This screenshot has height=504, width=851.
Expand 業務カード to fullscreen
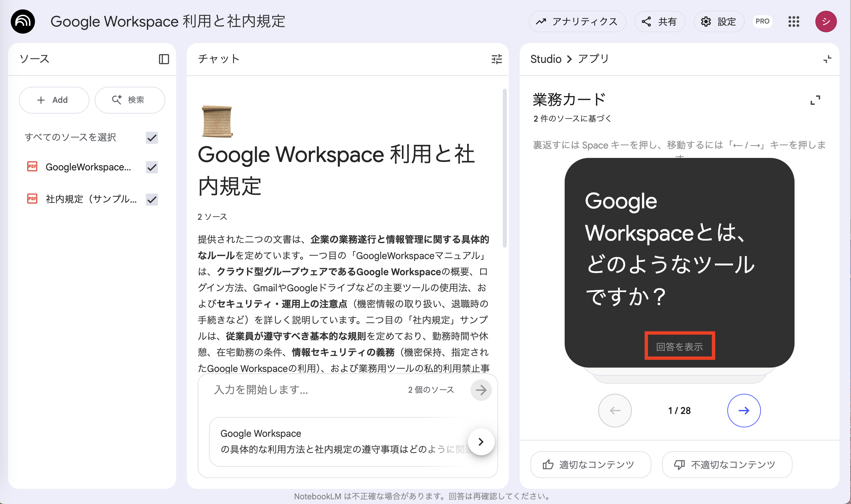pos(815,100)
